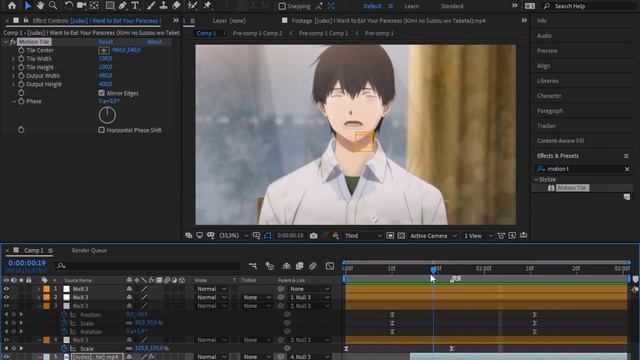The height and width of the screenshot is (360, 640).
Task: Open the Active Camera dropdown
Action: coord(433,236)
